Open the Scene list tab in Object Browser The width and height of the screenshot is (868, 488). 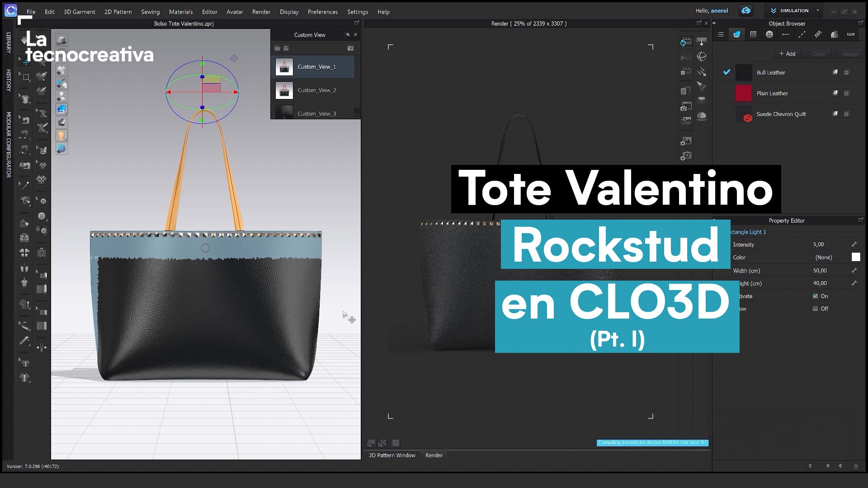coord(721,34)
